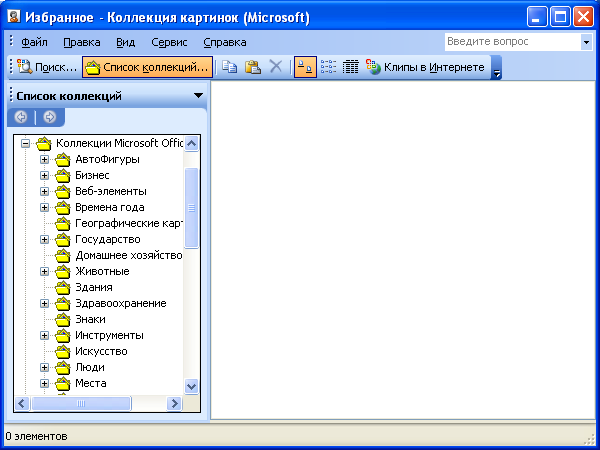The height and width of the screenshot is (450, 600).
Task: Click the Знаки folder icon
Action: [x=63, y=320]
